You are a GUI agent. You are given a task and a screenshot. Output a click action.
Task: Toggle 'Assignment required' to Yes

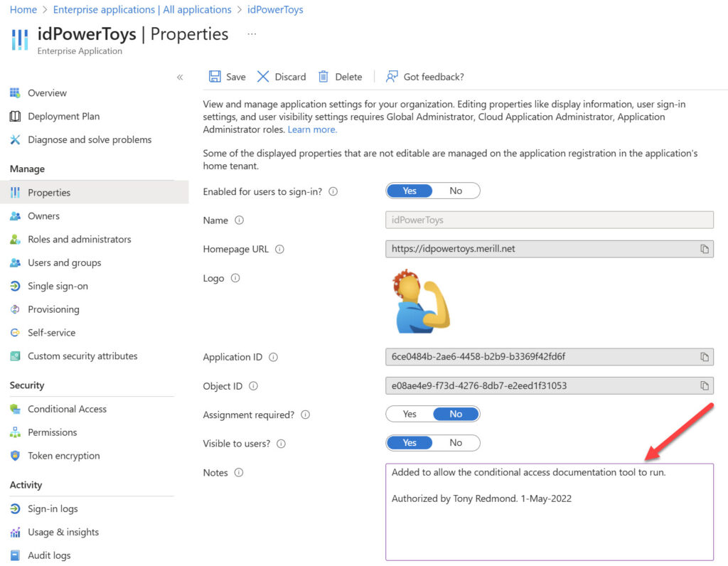coord(409,414)
